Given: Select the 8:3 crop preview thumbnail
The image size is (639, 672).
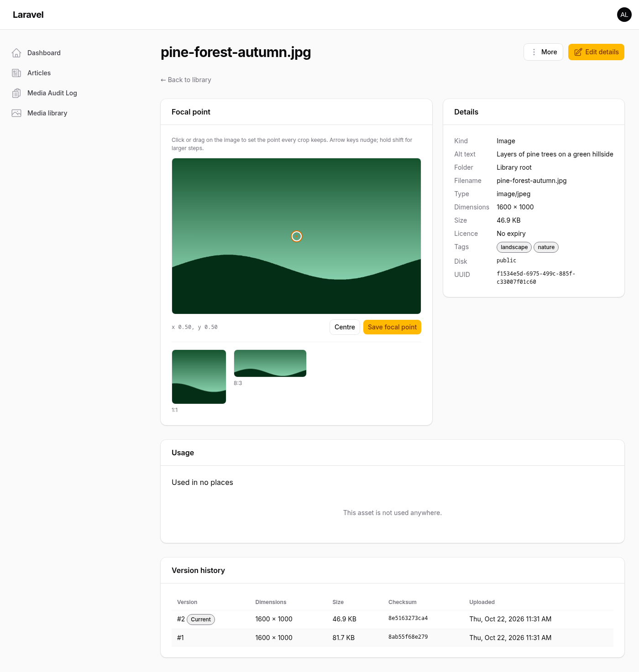Looking at the screenshot, I should [270, 363].
